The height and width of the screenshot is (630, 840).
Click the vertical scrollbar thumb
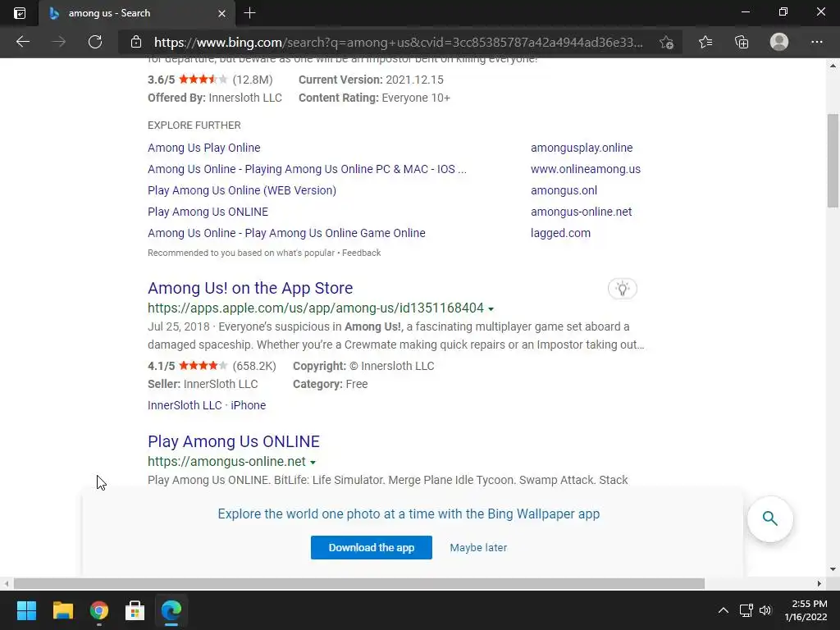pyautogui.click(x=833, y=161)
